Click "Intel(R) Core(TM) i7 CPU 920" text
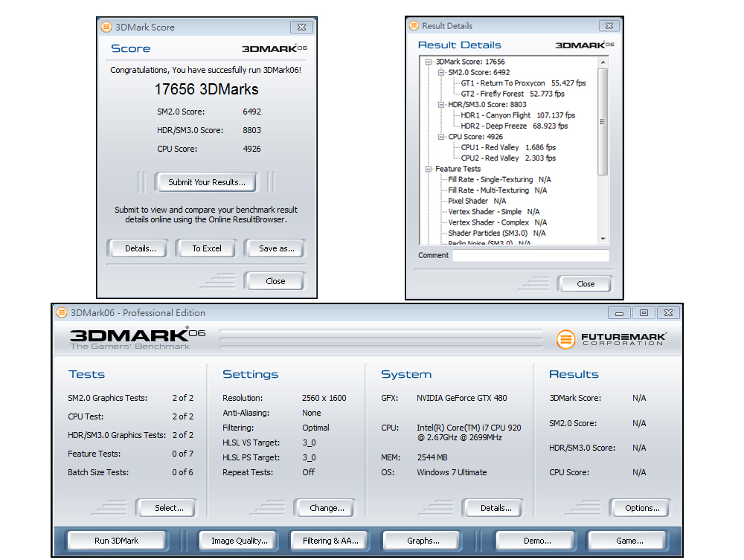Viewport: 744px width, 560px height. click(x=469, y=428)
